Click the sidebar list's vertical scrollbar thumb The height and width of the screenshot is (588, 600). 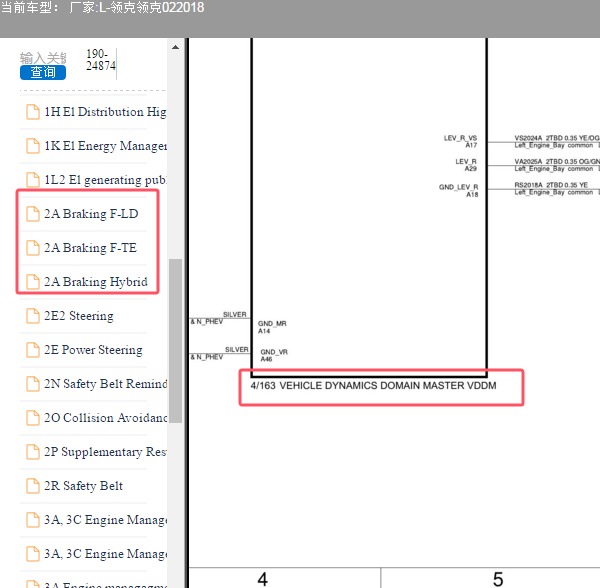[x=175, y=341]
